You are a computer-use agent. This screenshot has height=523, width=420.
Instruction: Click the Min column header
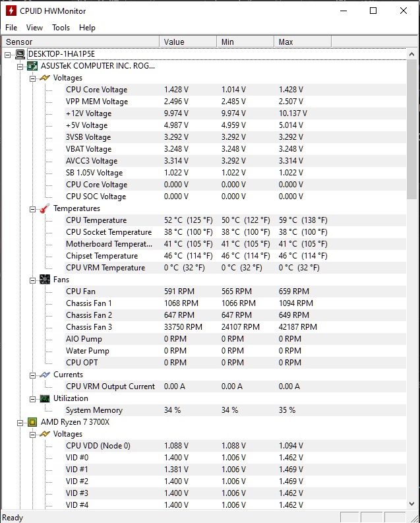coord(245,42)
